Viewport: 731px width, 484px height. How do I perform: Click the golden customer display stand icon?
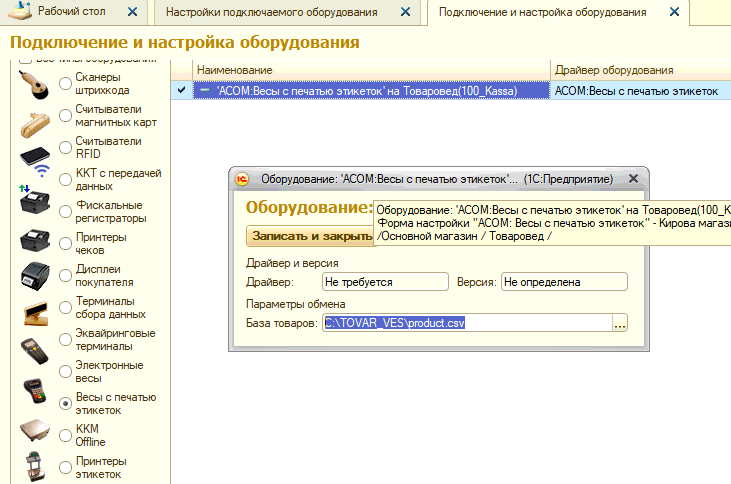tap(35, 313)
